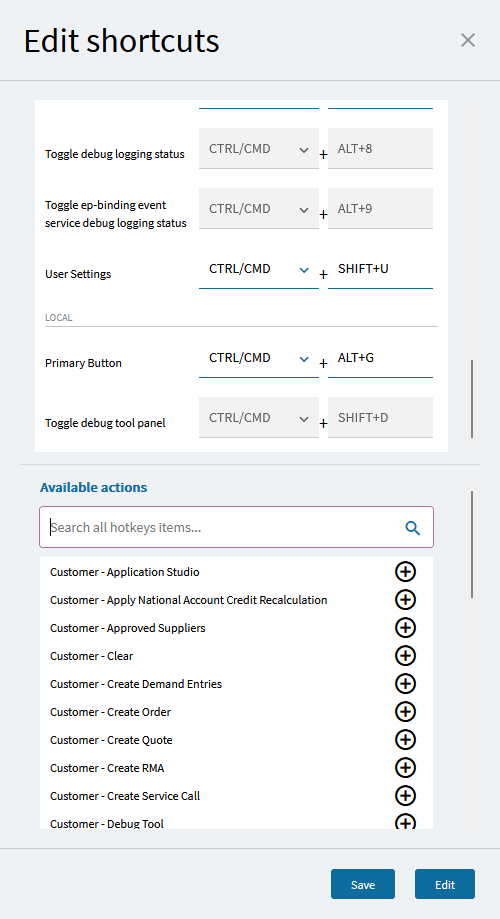Image resolution: width=500 pixels, height=919 pixels.
Task: Open modifier dropdown for User Settings
Action: [258, 269]
